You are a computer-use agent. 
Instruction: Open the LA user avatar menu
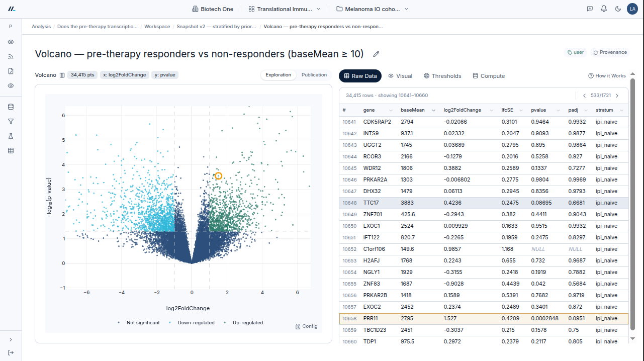click(632, 9)
